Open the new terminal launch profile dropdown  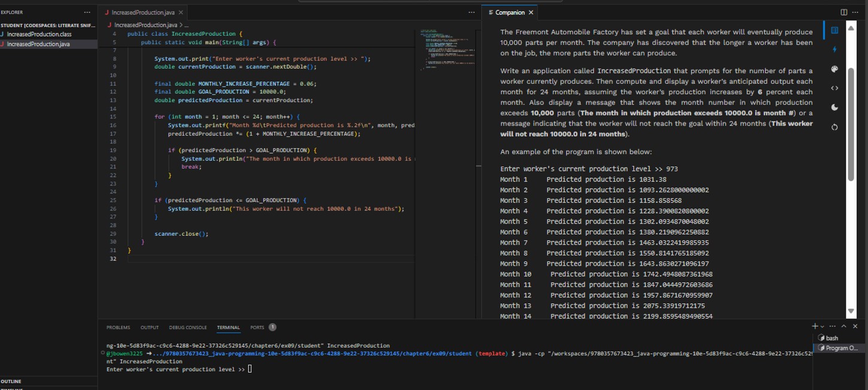pyautogui.click(x=823, y=327)
